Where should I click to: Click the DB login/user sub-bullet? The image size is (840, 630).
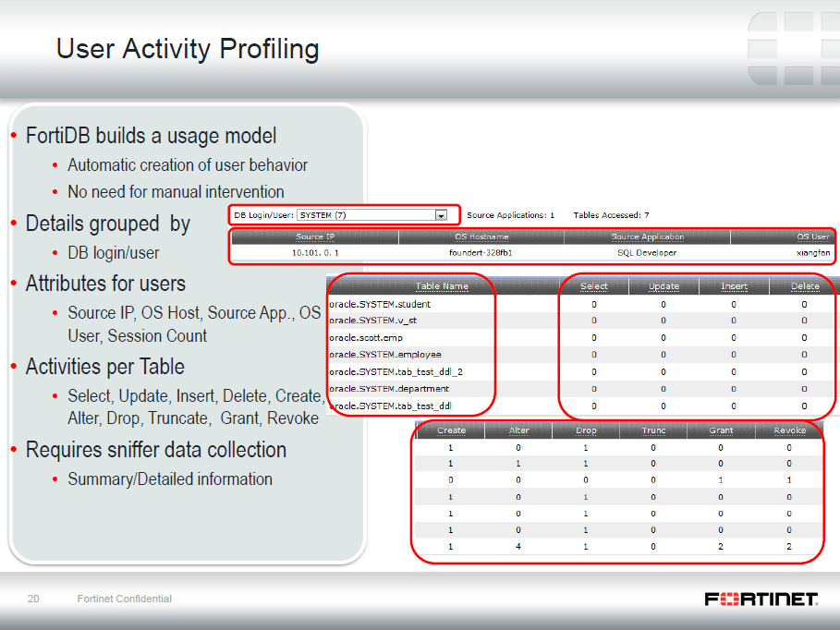coord(114,253)
